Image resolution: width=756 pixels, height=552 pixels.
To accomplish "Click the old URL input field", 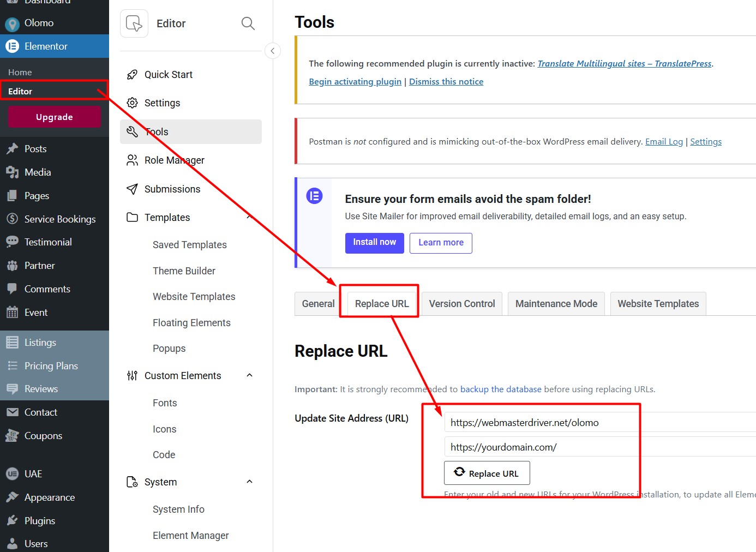I will coord(540,423).
